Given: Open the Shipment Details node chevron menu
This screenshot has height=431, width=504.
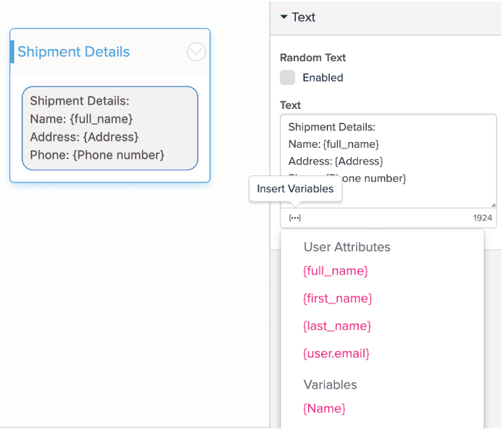Looking at the screenshot, I should 196,52.
